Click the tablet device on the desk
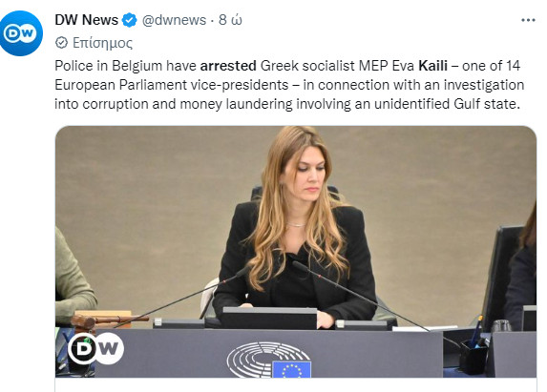This screenshot has width=547, height=392. coord(269,318)
